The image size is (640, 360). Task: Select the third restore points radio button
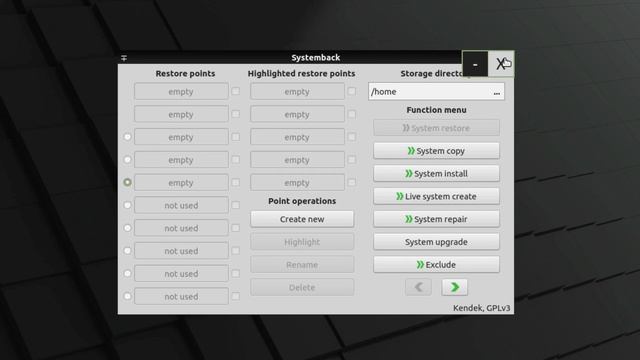tap(127, 137)
